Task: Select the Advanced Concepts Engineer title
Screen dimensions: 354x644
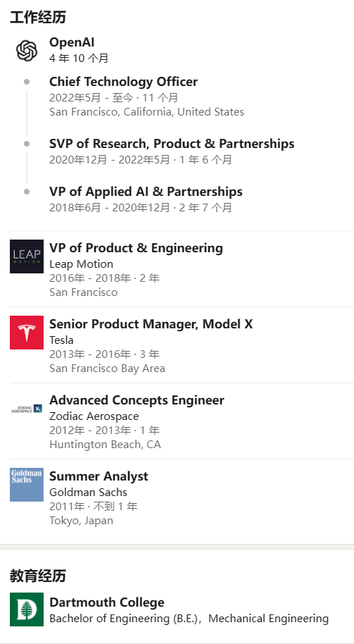Action: pyautogui.click(x=137, y=400)
